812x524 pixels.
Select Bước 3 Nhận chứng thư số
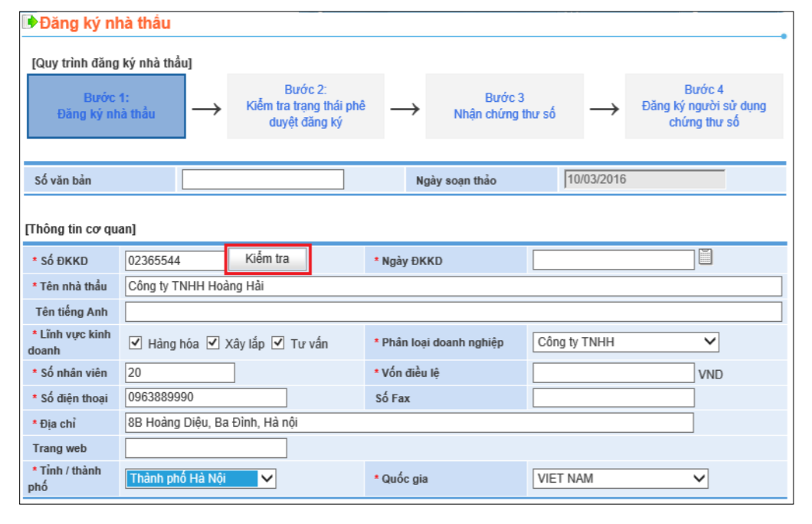tap(504, 106)
